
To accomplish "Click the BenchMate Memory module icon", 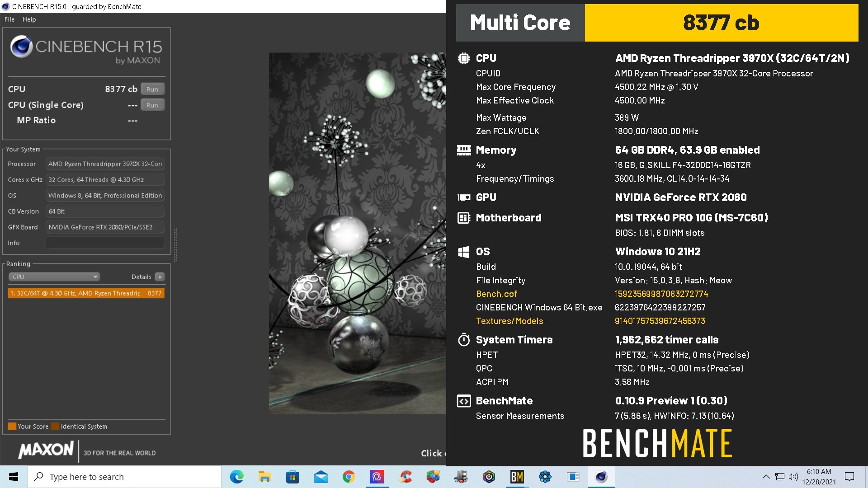I will coord(464,150).
